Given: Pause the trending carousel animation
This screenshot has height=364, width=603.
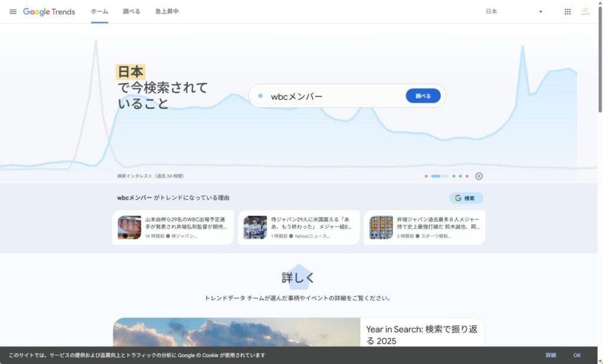Looking at the screenshot, I should click(479, 176).
